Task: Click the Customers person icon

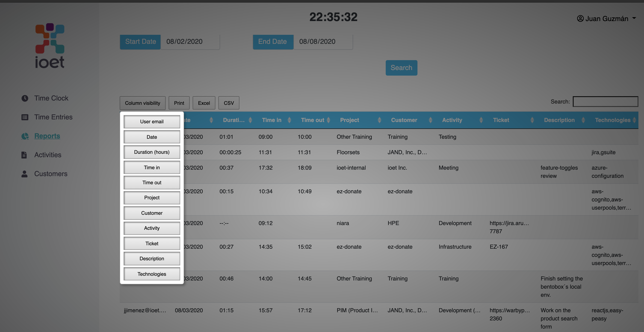Action: (x=24, y=174)
